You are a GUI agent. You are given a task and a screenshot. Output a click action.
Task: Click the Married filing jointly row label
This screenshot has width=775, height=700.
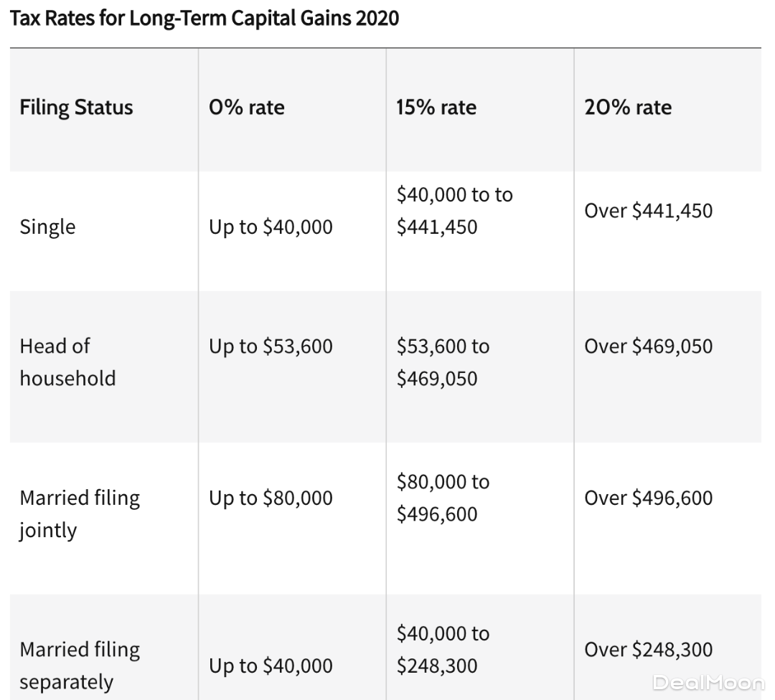(x=79, y=514)
